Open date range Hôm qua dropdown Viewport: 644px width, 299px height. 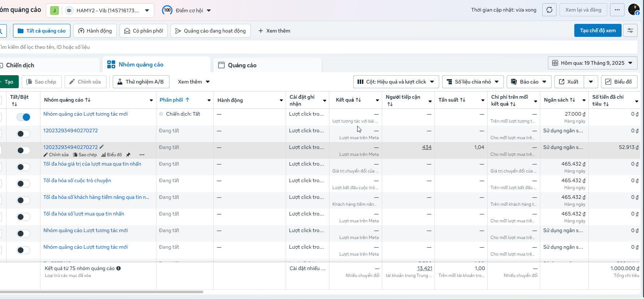592,63
